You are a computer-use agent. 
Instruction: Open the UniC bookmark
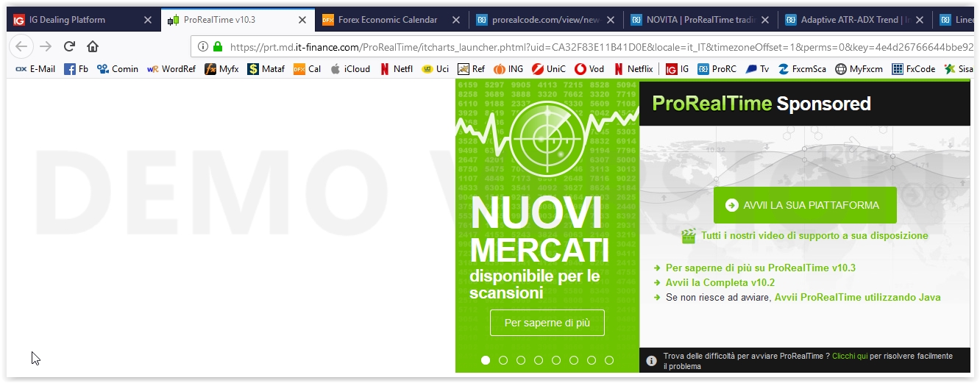pyautogui.click(x=549, y=69)
